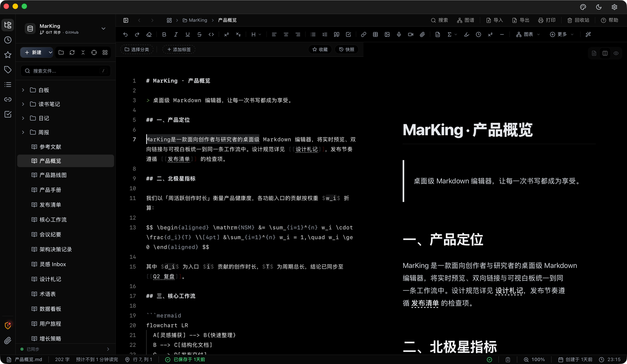Open the 快照 snapshots button
627x364 pixels.
pos(346,50)
